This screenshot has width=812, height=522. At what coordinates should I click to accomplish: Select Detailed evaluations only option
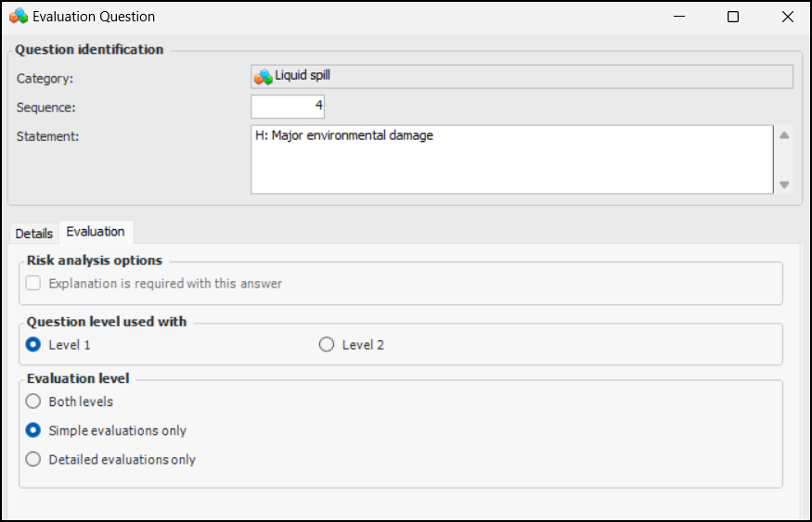33,459
